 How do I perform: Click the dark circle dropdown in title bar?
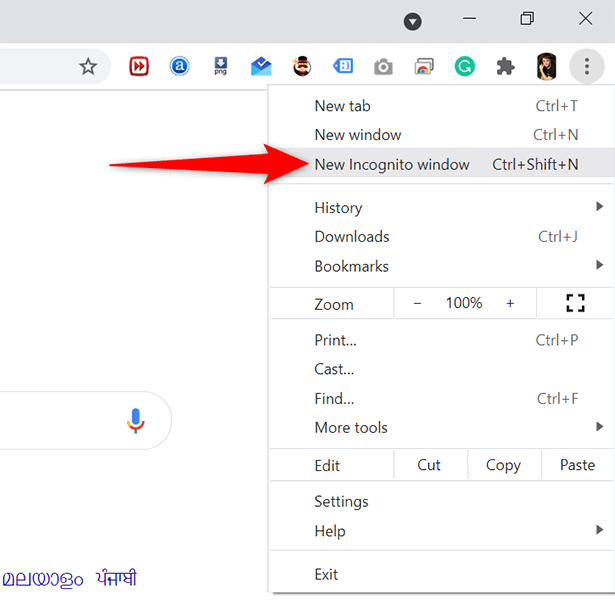(x=413, y=22)
